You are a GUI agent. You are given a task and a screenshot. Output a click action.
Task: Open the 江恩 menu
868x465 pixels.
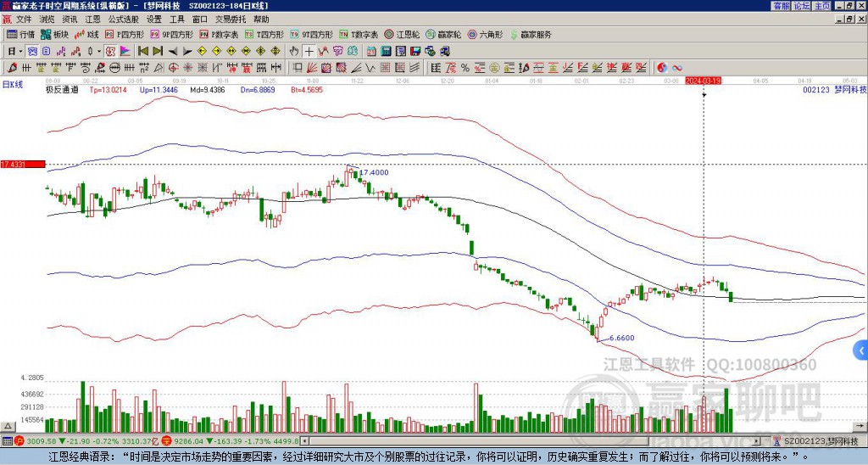pyautogui.click(x=92, y=20)
